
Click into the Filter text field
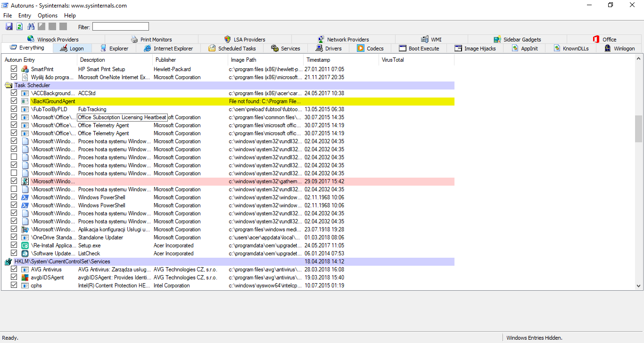(x=120, y=26)
